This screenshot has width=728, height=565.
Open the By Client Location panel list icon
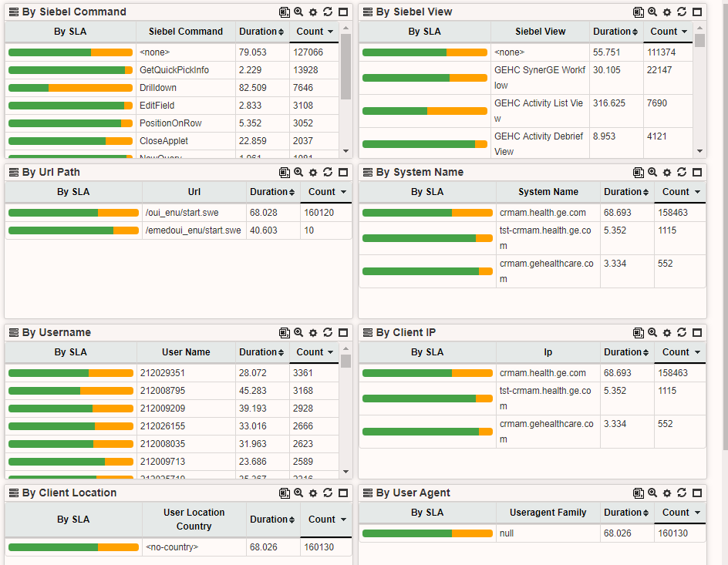(x=13, y=493)
